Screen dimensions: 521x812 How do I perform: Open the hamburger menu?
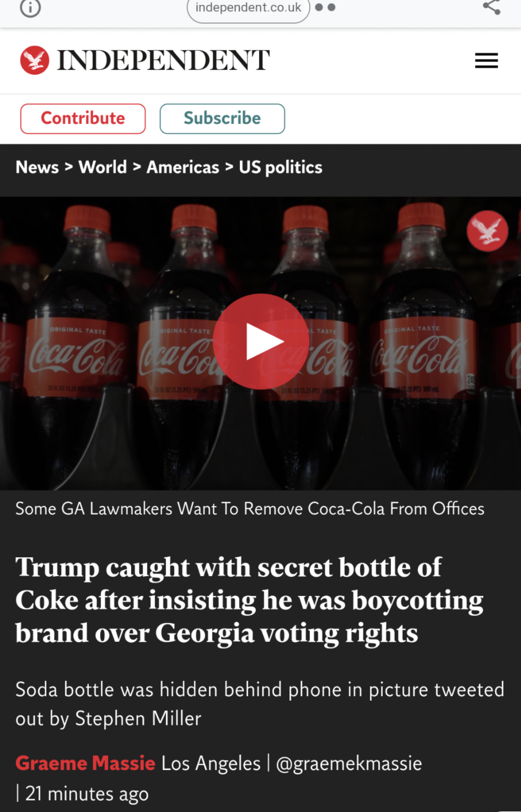[486, 61]
